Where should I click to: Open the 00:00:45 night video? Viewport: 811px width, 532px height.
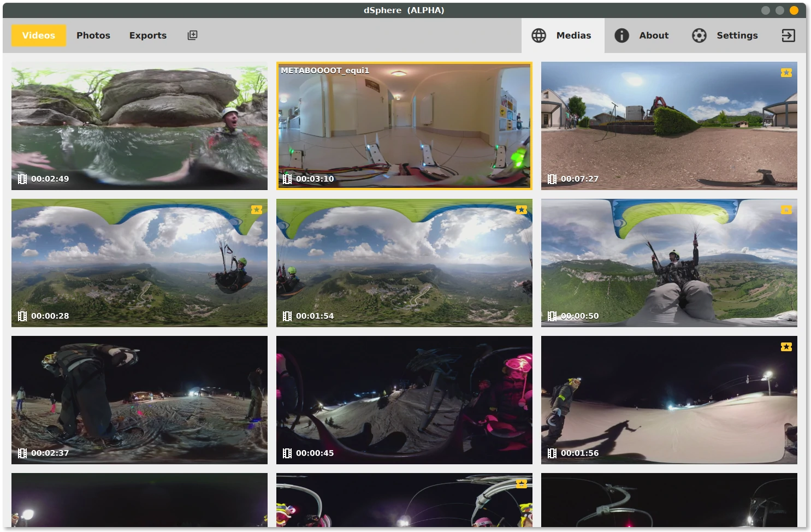(404, 400)
